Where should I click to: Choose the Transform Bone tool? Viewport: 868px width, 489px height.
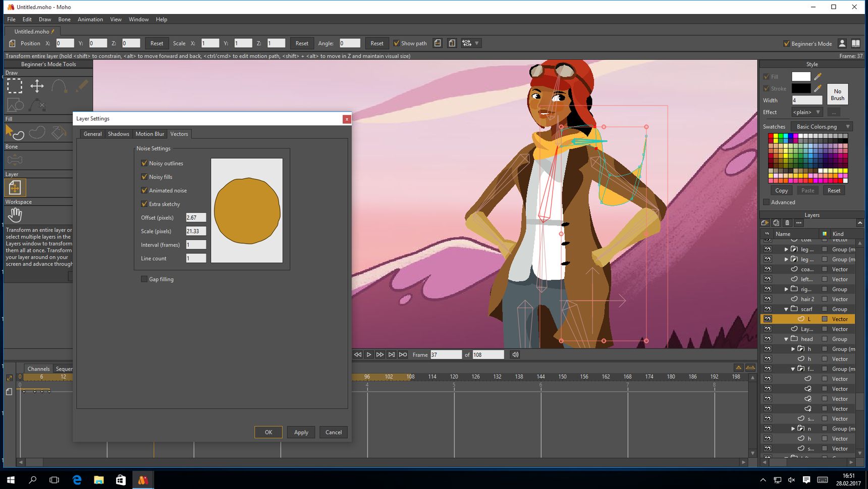[x=15, y=160]
